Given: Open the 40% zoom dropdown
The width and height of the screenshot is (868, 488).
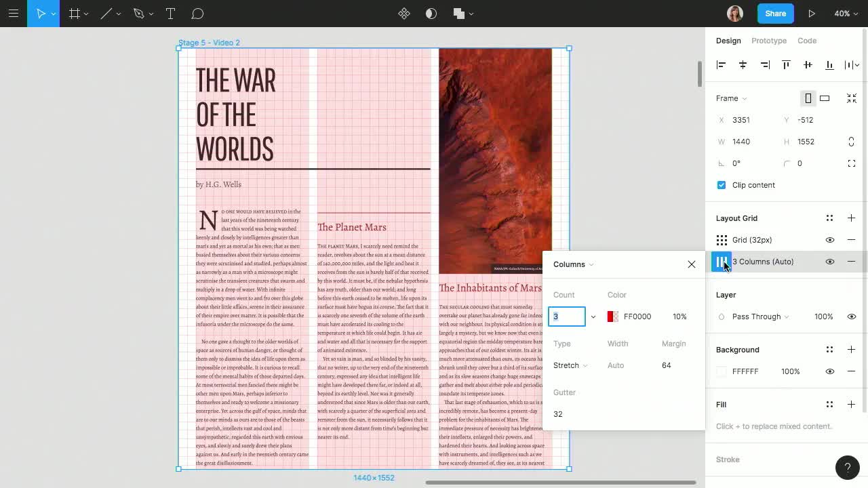Looking at the screenshot, I should [x=846, y=14].
